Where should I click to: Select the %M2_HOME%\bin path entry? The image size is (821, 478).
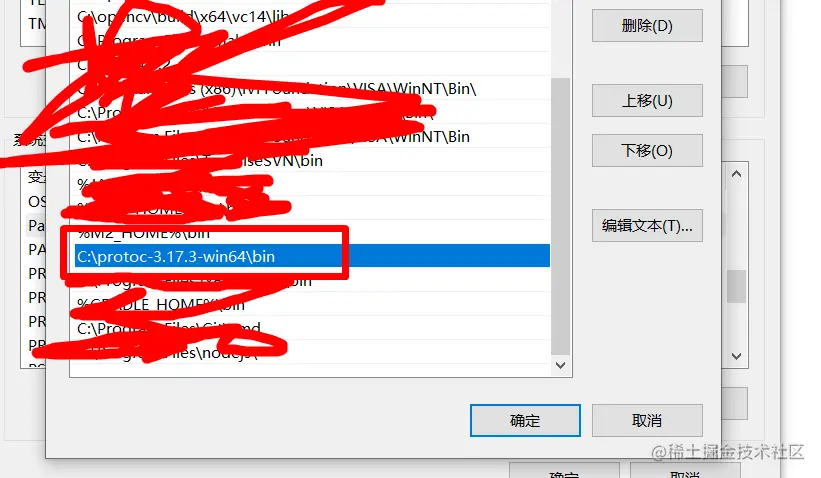click(x=312, y=232)
